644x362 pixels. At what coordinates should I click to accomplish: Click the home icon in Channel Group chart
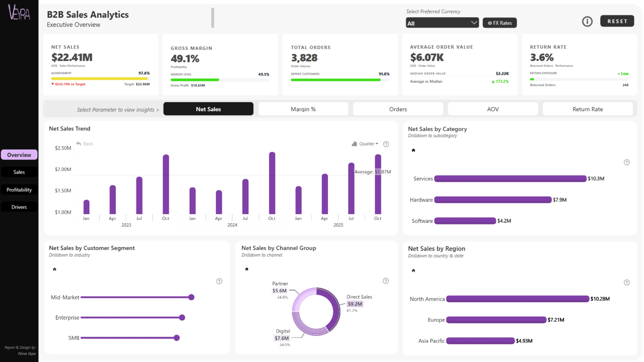tap(247, 269)
